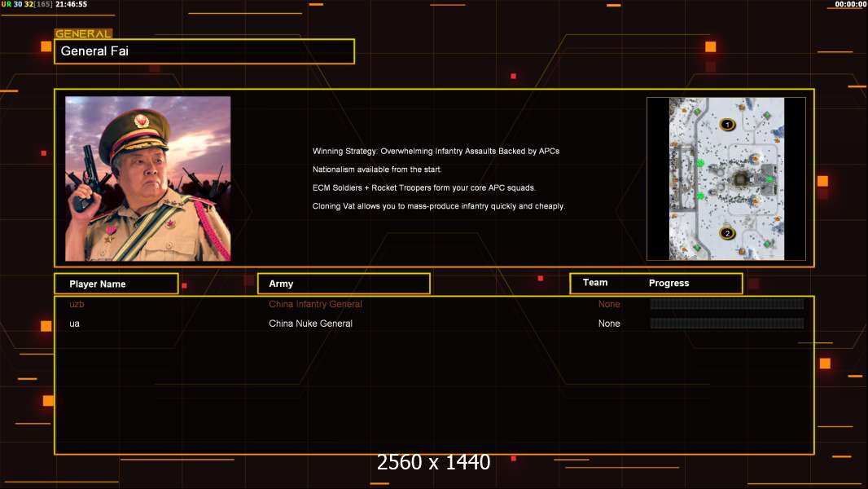Screen dimensions: 868x489
Task: Click player name uzb
Action: click(x=77, y=304)
